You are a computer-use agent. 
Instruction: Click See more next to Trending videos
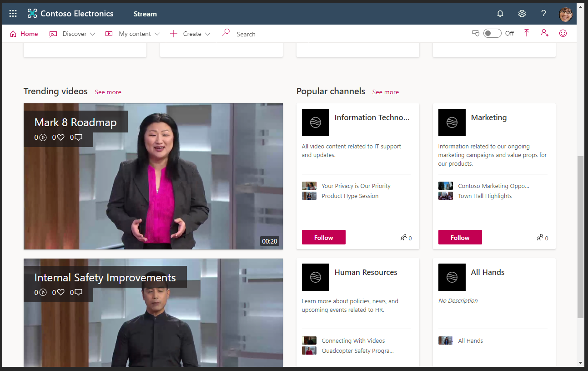click(x=108, y=92)
